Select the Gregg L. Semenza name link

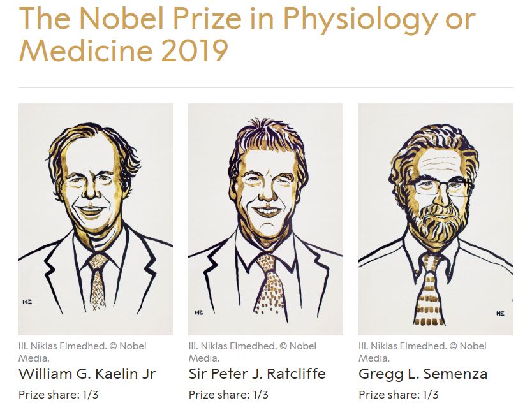point(423,374)
